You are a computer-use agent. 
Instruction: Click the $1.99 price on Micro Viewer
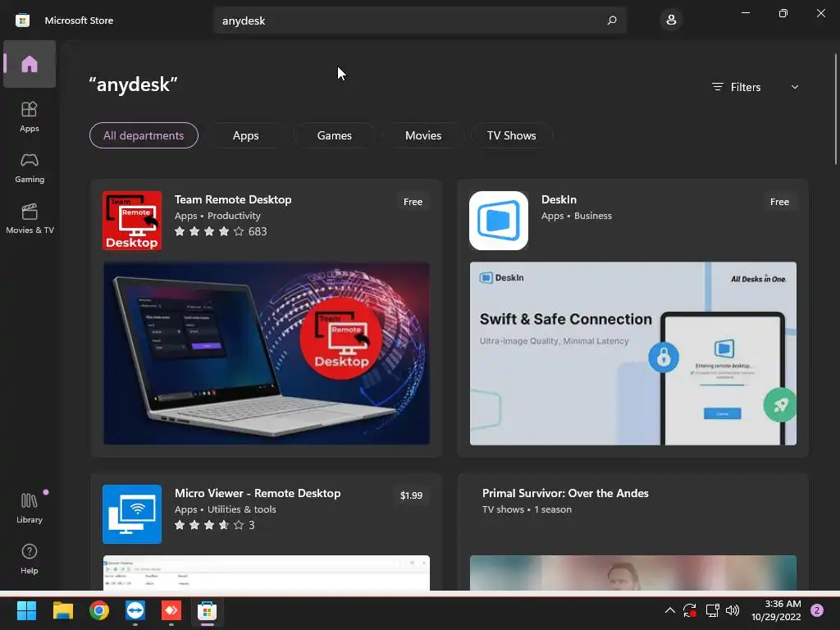[x=412, y=495]
